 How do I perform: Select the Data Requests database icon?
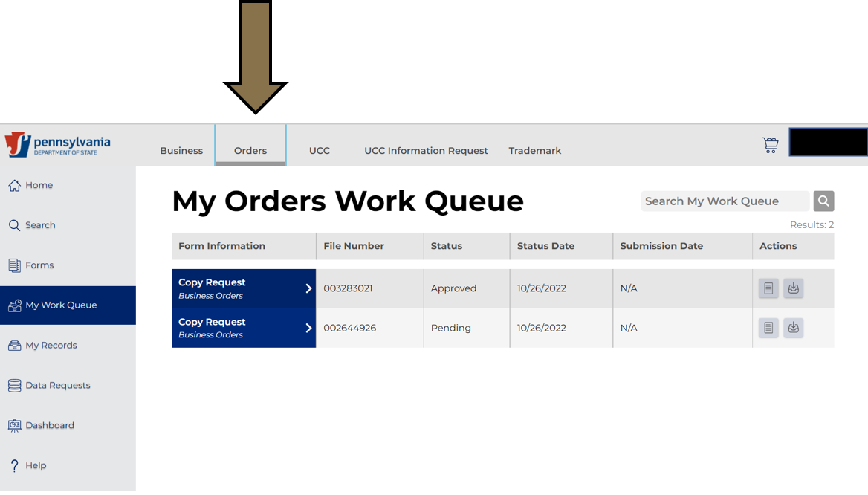[x=13, y=385]
